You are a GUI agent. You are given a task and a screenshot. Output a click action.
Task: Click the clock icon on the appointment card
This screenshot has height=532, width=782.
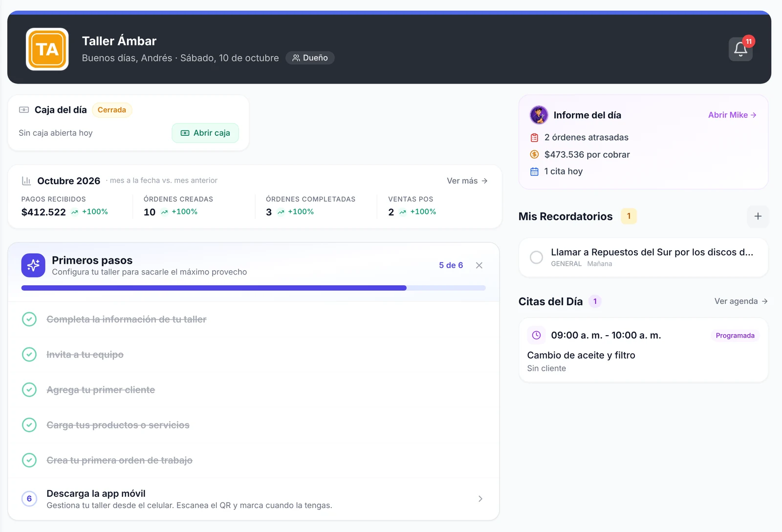(x=536, y=335)
